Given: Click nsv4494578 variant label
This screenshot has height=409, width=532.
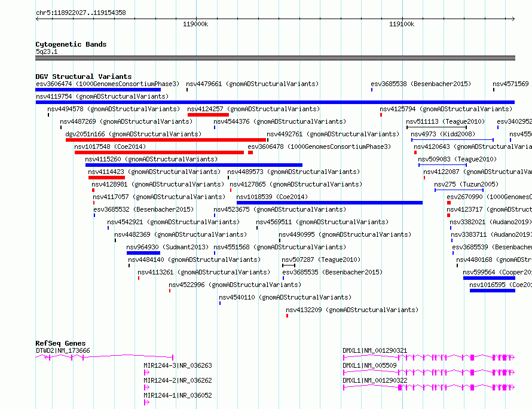Looking at the screenshot, I should click(114, 109).
